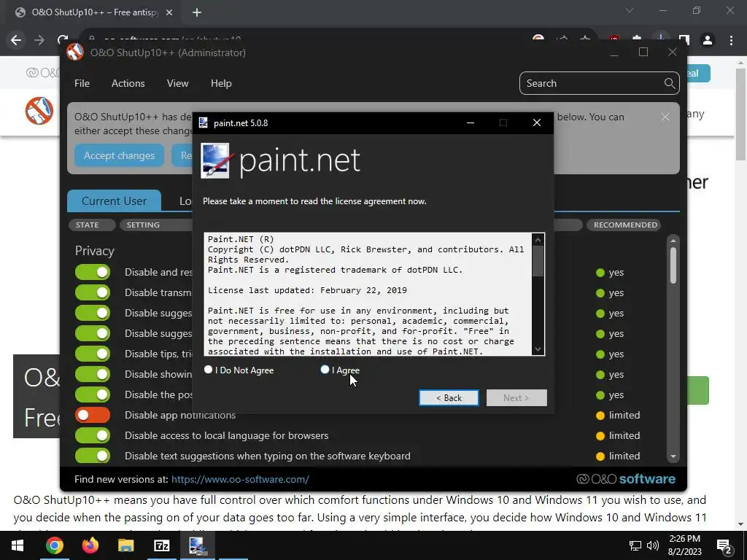Viewport: 747px width, 560px height.
Task: Click scroll-down arrow of ShutUp10++ settings list
Action: coord(673,456)
